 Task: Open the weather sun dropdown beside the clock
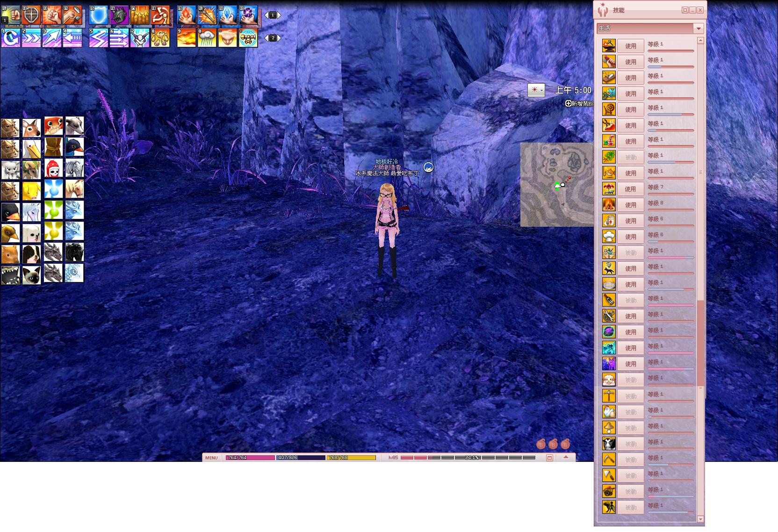pos(536,90)
